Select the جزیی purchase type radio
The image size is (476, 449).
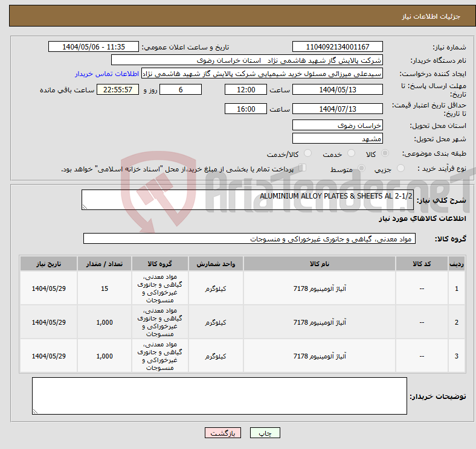point(400,168)
